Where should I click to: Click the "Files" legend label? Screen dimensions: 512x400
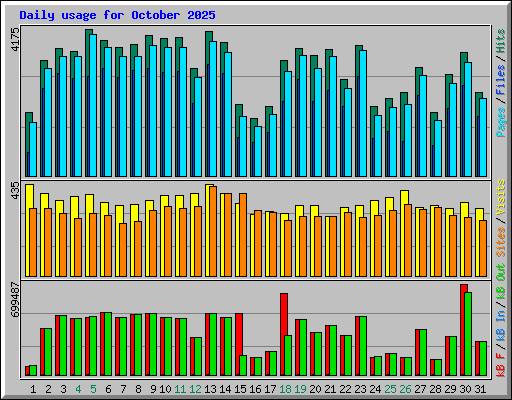click(501, 80)
